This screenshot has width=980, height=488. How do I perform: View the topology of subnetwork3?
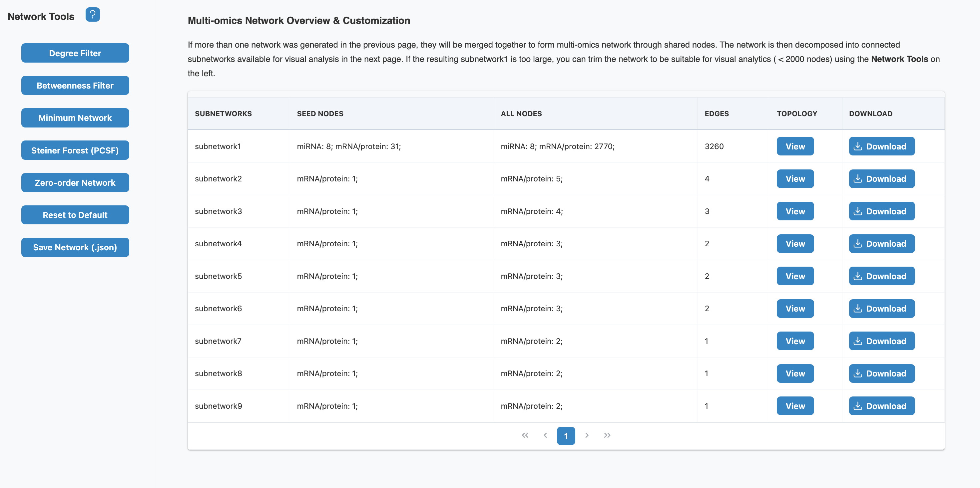point(795,211)
